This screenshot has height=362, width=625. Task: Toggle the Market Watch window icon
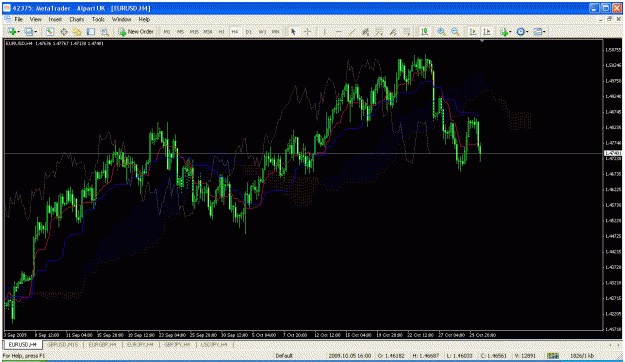point(49,31)
